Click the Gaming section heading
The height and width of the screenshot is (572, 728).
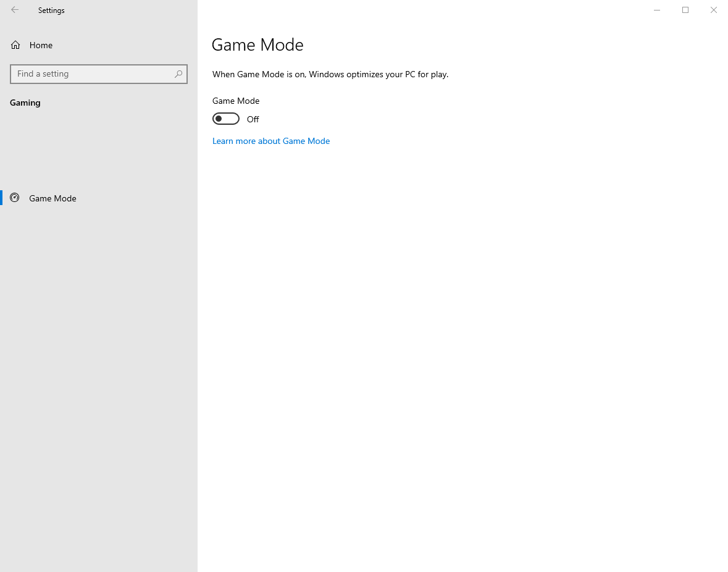pos(25,103)
